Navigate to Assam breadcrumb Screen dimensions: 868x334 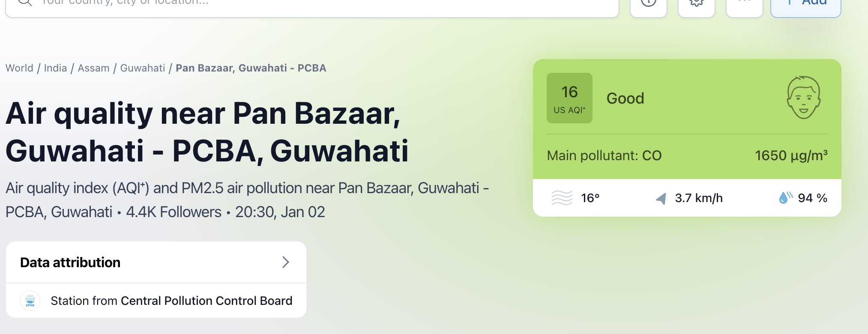(93, 68)
